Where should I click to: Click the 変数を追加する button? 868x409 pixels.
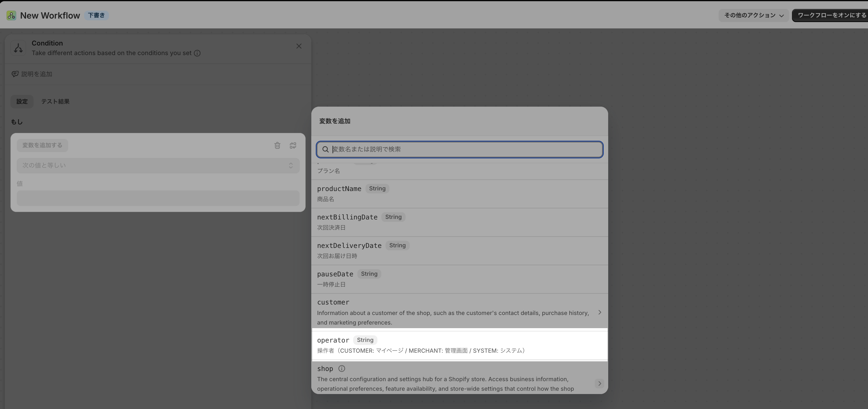click(43, 145)
